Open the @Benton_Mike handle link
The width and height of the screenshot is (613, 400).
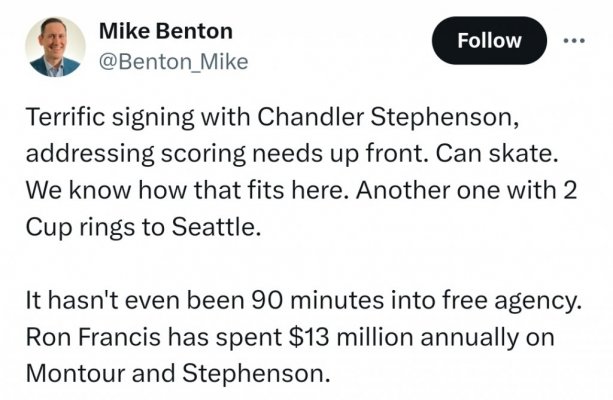(x=174, y=62)
